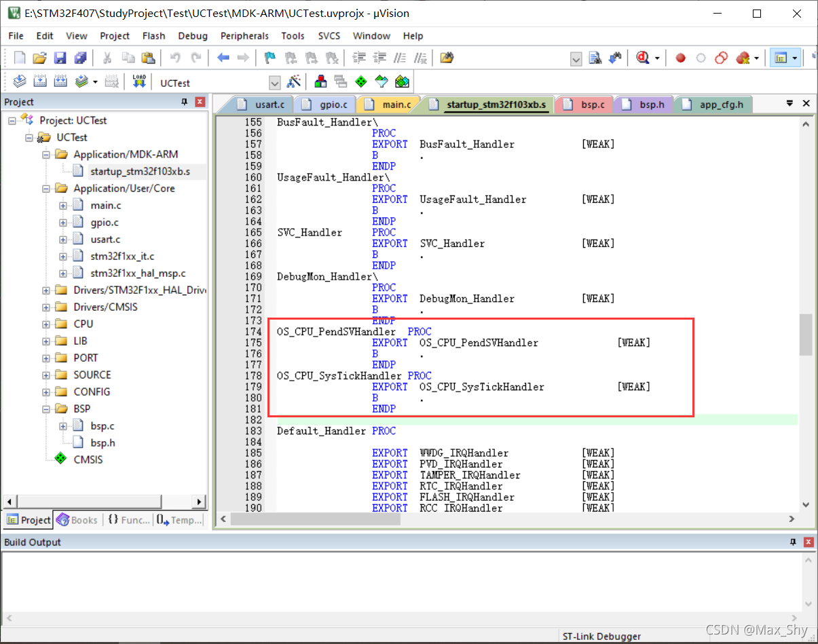Expand the main.c tree node

63,205
